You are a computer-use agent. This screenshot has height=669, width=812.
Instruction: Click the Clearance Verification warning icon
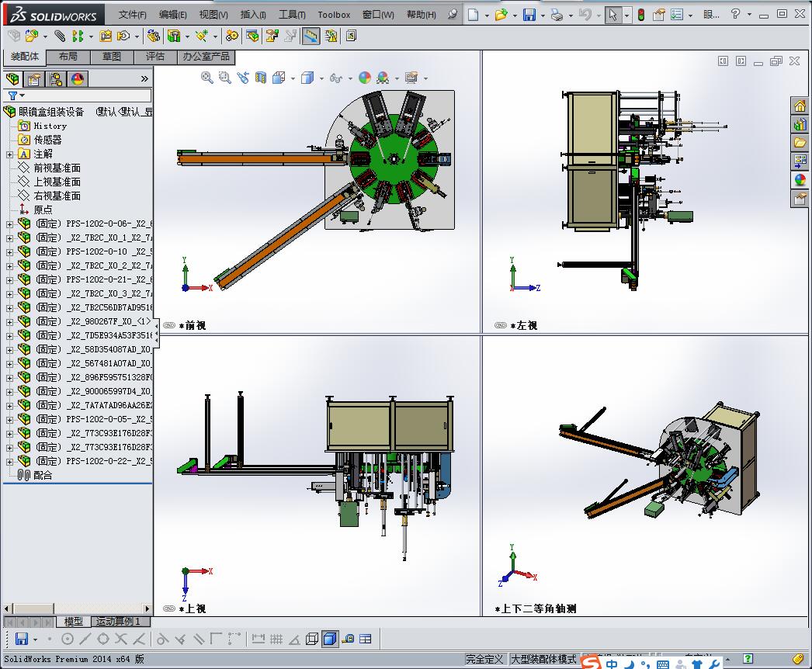pyautogui.click(x=331, y=36)
